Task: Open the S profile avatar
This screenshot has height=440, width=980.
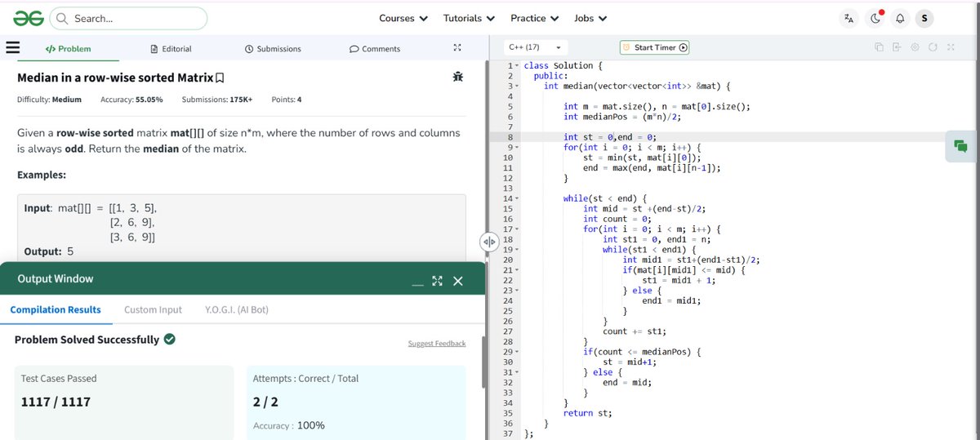Action: (924, 18)
